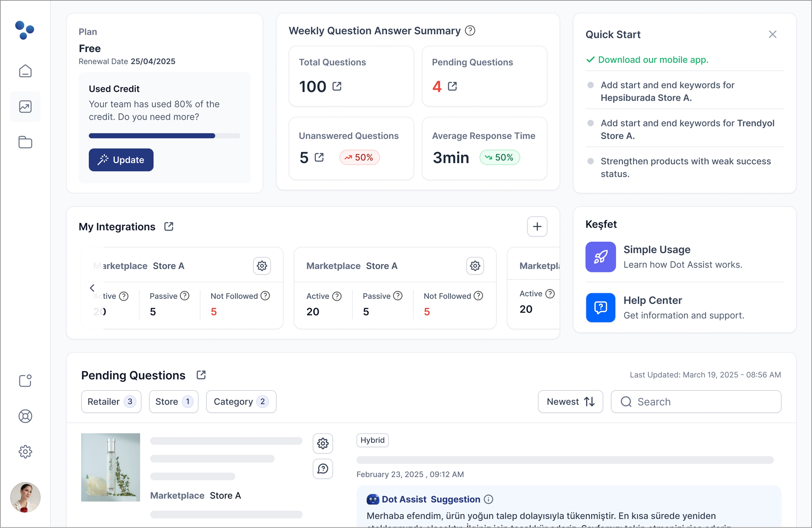This screenshot has width=812, height=528.
Task: Open settings gear of second Marketplace Store A card
Action: (475, 266)
